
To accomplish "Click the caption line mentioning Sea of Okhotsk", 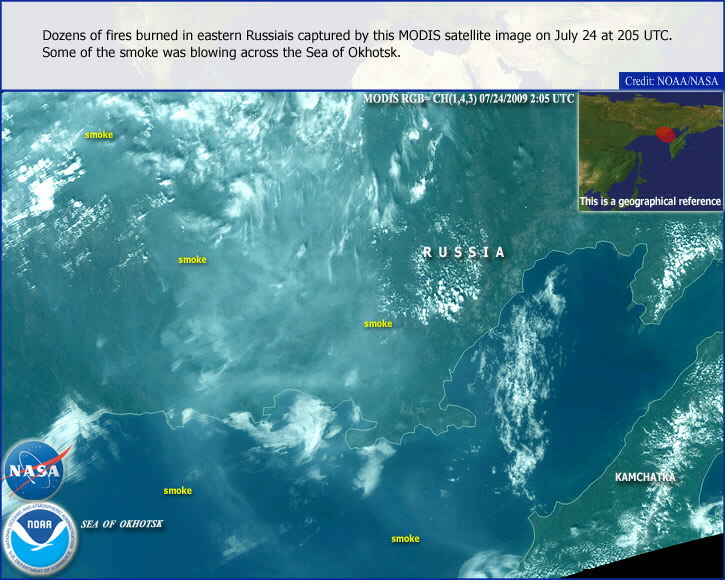I will coord(221,52).
